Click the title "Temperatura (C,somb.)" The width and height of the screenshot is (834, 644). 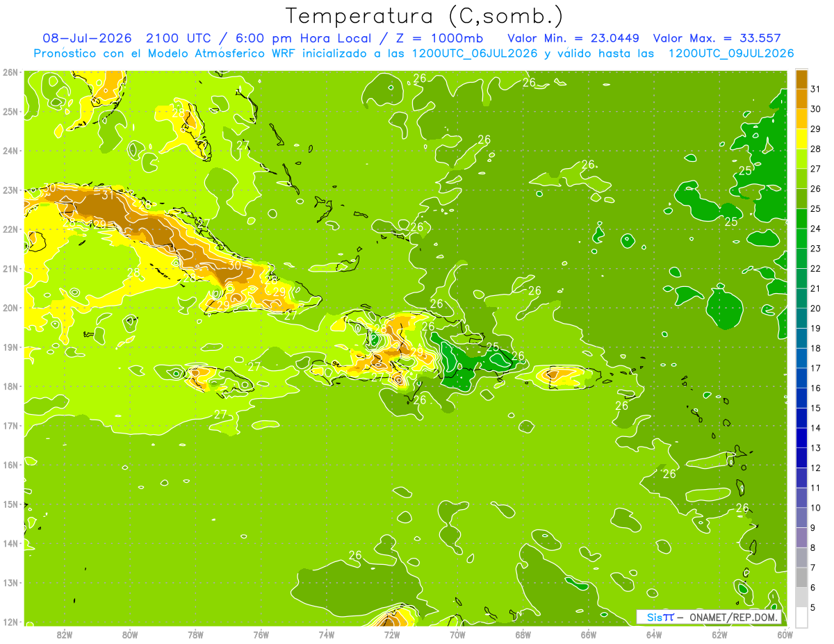tap(425, 15)
